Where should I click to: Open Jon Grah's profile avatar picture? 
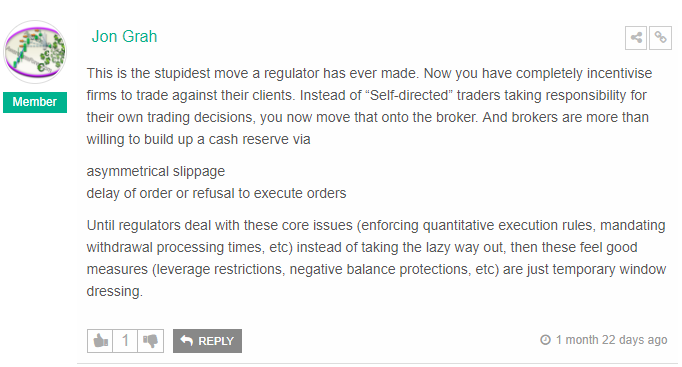[35, 52]
